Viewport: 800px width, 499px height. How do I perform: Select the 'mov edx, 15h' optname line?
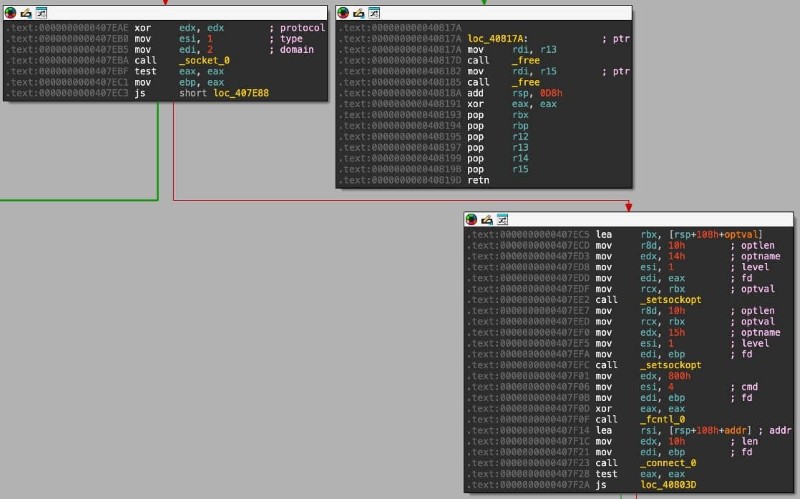(x=629, y=332)
